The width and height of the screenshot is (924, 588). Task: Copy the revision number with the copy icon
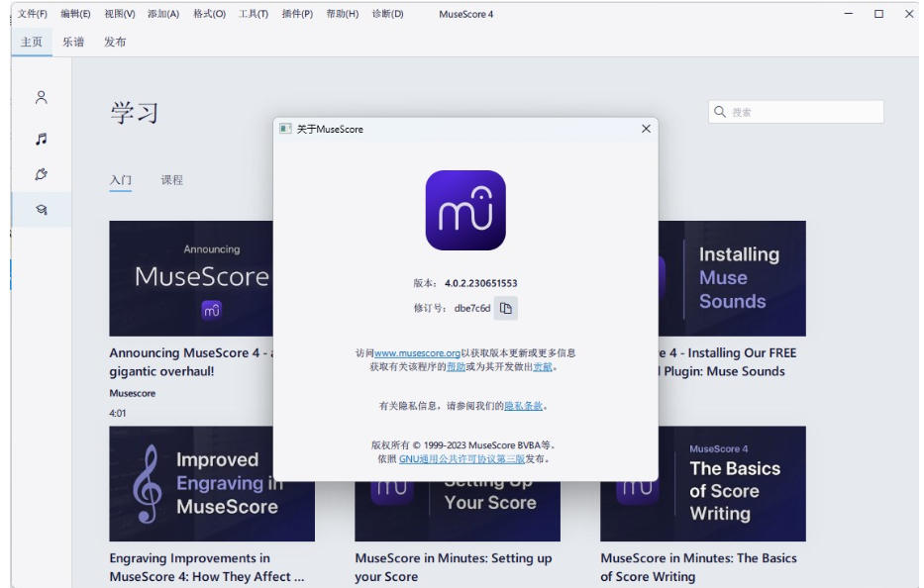tap(506, 309)
